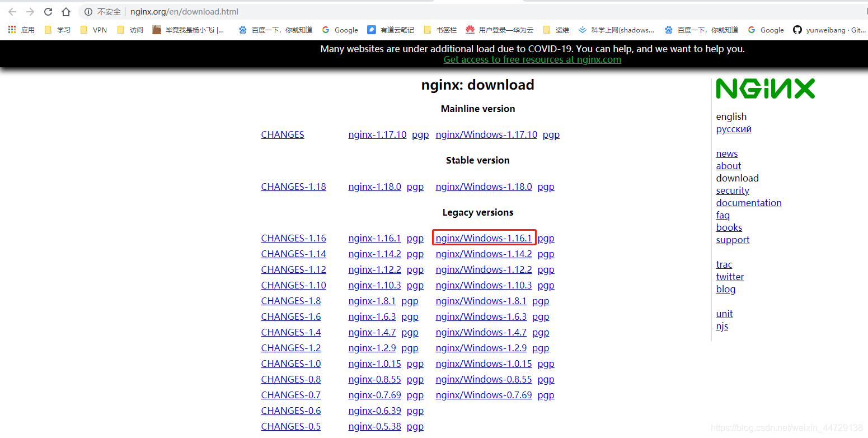The image size is (868, 438).
Task: Open the 毕竟我是杨小飞 bookmark
Action: coord(189,30)
